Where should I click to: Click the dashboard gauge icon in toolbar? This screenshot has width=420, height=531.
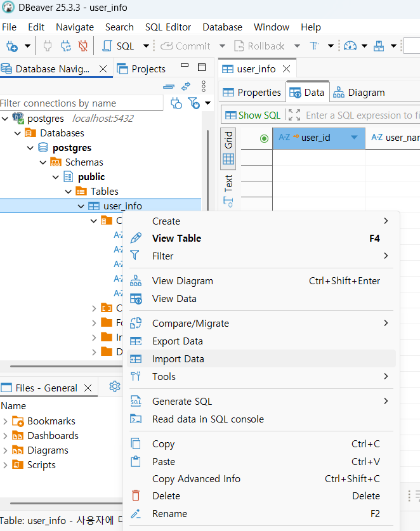tap(350, 46)
